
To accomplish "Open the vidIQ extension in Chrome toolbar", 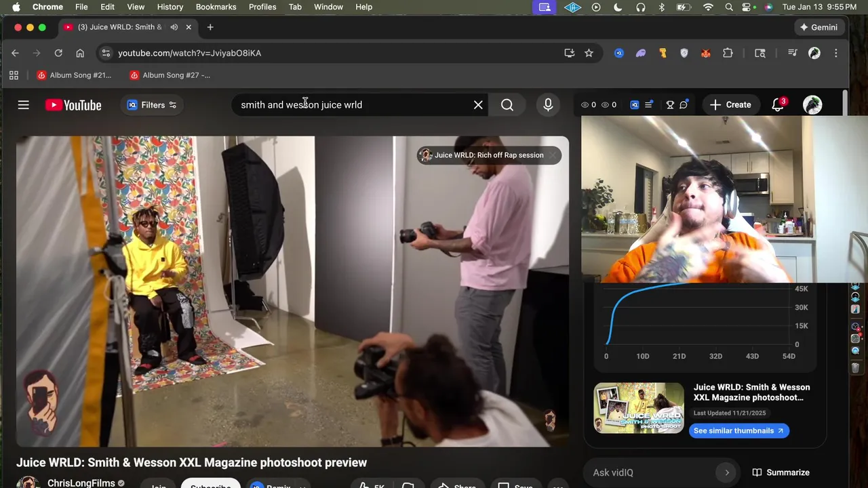I will 619,53.
